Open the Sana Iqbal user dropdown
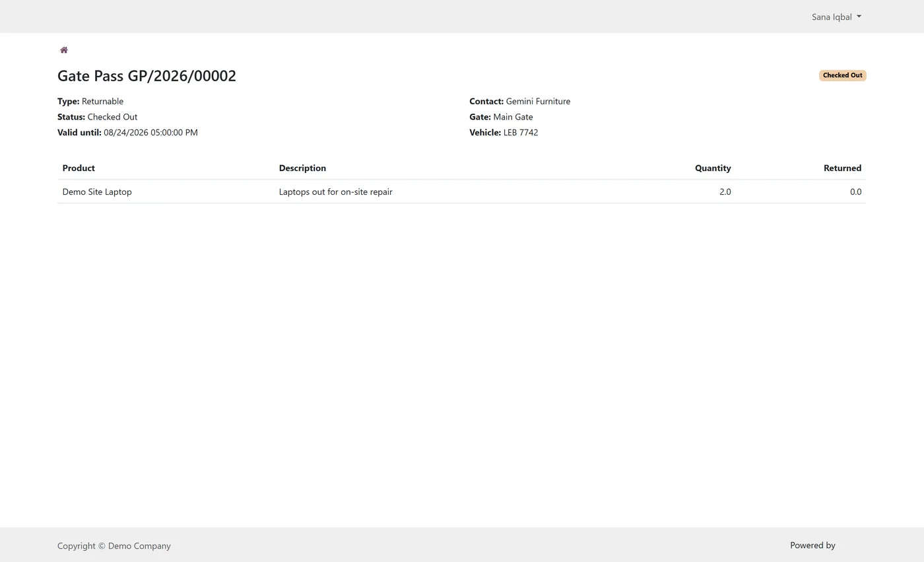Viewport: 924px width, 562px height. coord(836,17)
